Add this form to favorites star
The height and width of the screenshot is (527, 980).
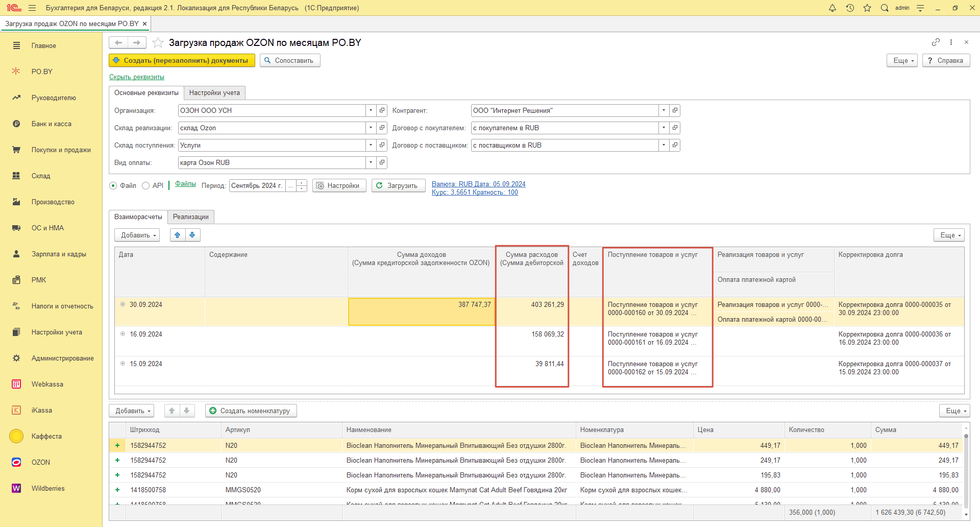pos(158,42)
